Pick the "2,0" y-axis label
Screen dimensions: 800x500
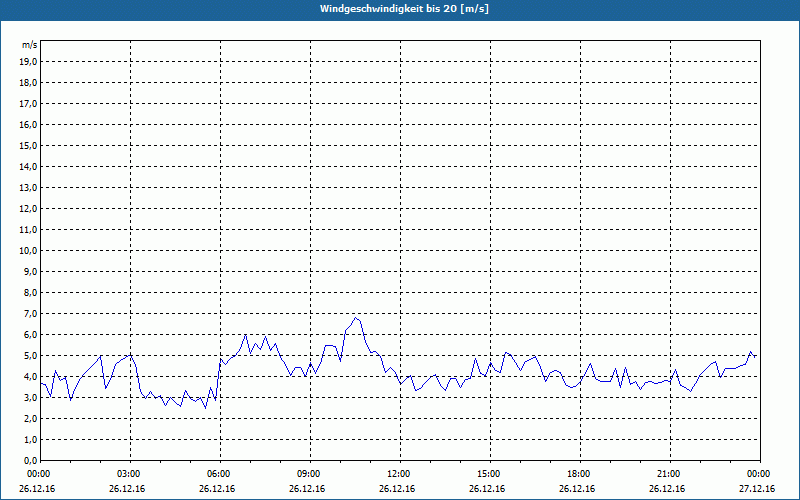pyautogui.click(x=30, y=418)
